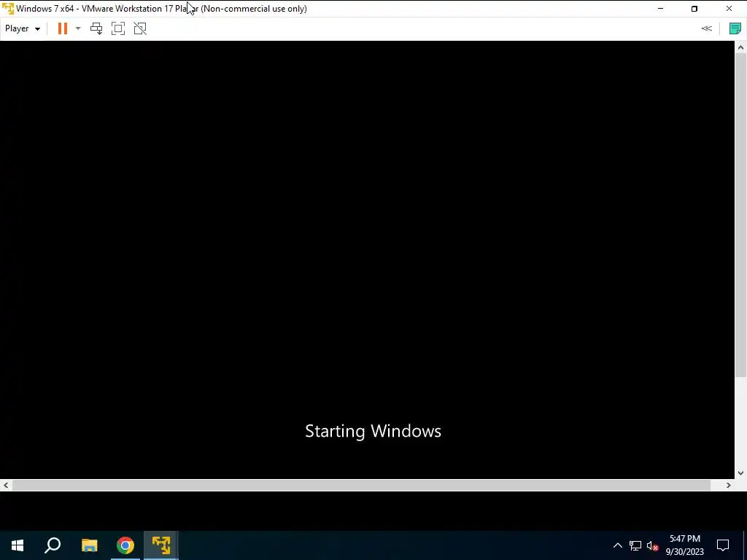Minimize the VMware Player window
Image resolution: width=747 pixels, height=560 pixels.
point(660,9)
